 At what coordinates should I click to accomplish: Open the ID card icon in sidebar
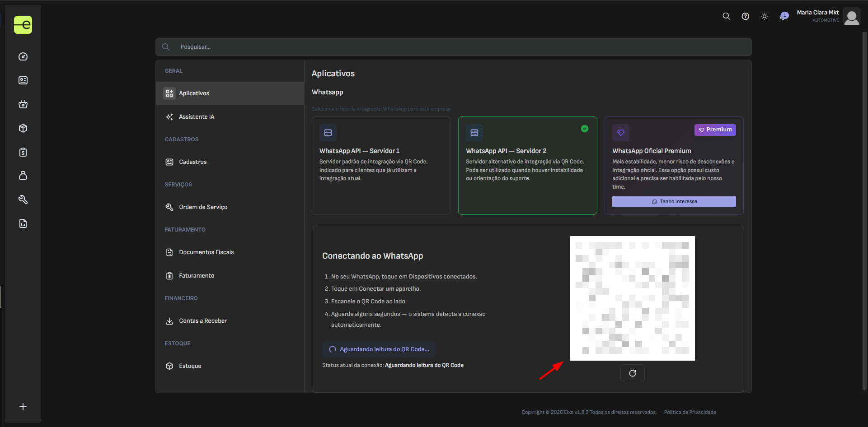coord(23,80)
